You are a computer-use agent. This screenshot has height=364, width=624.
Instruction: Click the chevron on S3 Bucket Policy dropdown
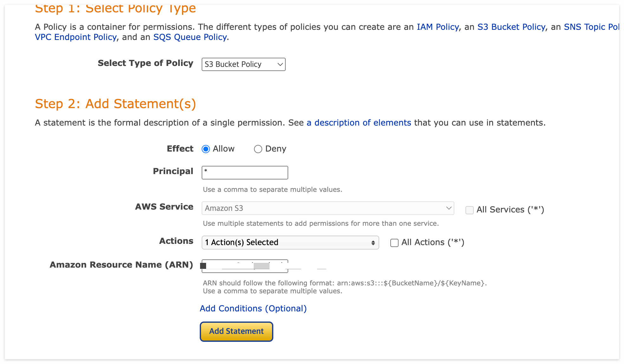(x=280, y=64)
